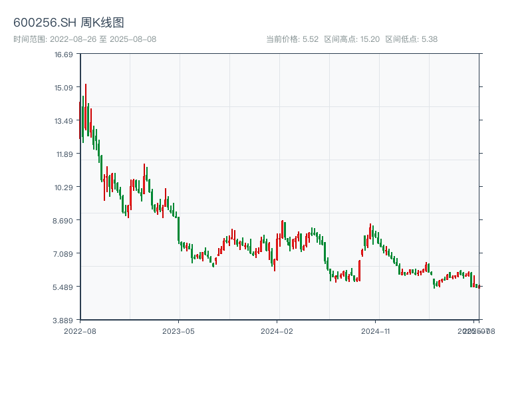Click the 区间低点 5.38 label
The width and height of the screenshot is (532, 399).
[x=411, y=39]
